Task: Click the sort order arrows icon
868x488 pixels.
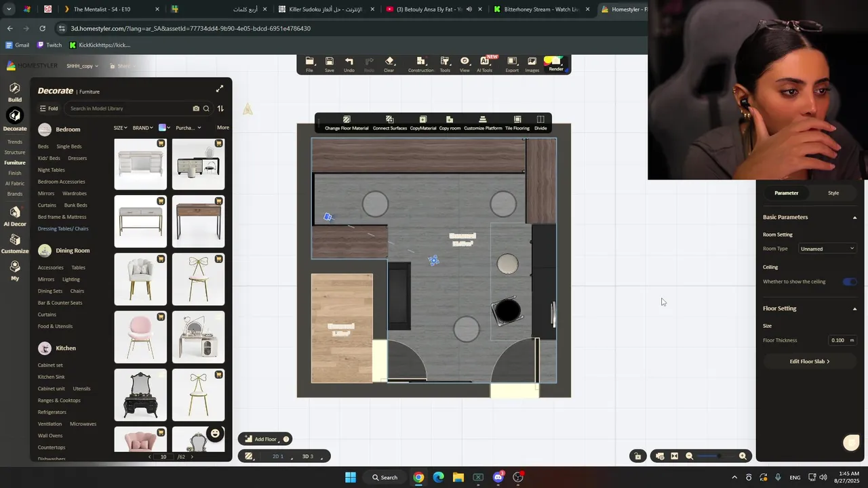Action: 220,108
